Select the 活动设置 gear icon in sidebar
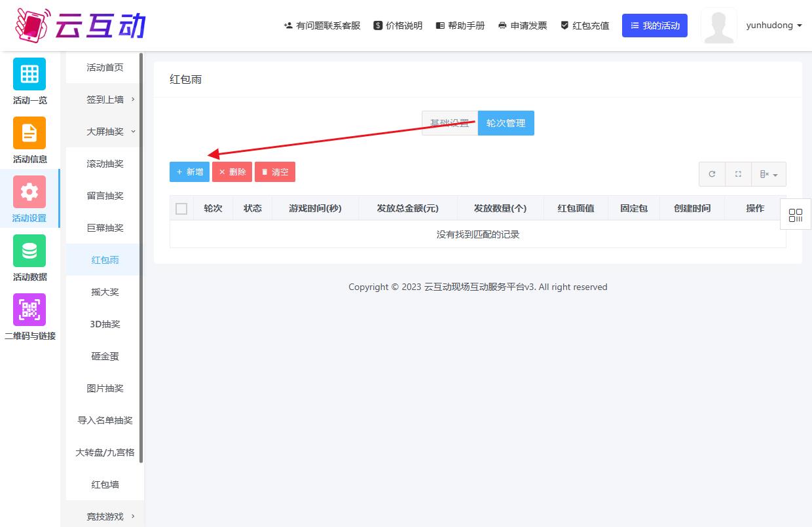The height and width of the screenshot is (527, 812). 29,192
